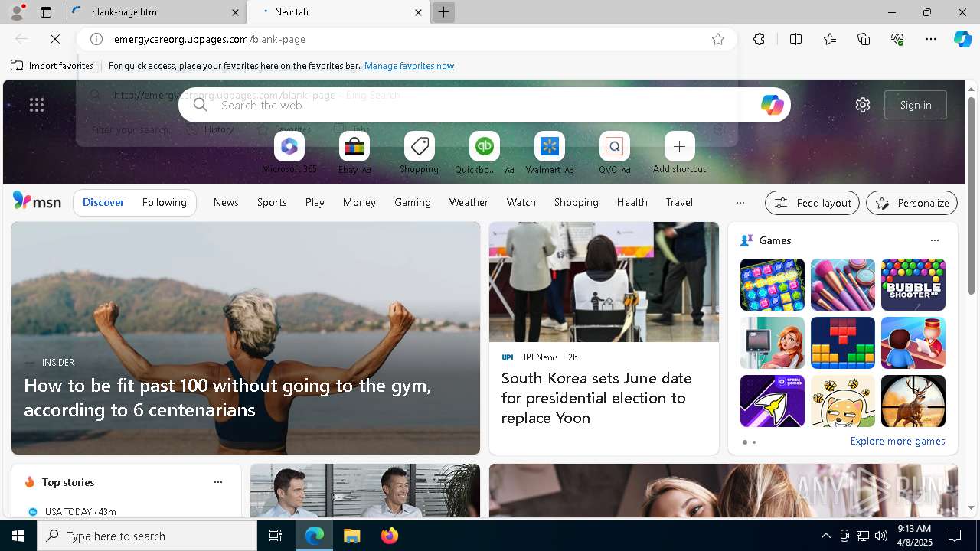Open Manage favorites now link
Viewport: 980px width, 551px height.
point(409,66)
